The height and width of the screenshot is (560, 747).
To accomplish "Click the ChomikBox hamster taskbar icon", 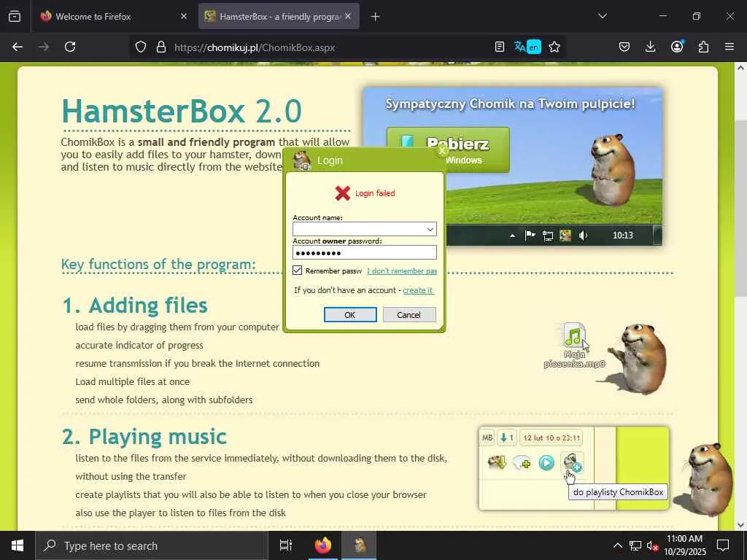I will click(360, 545).
